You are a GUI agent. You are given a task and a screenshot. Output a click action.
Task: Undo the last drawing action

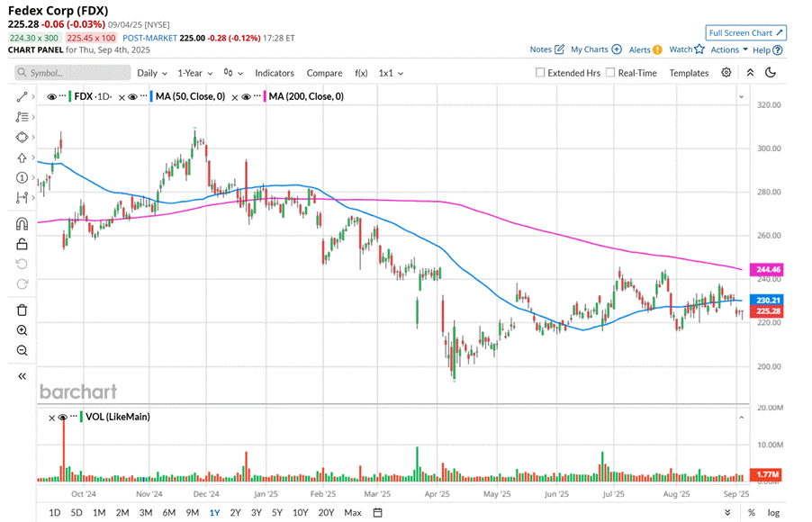[22, 264]
